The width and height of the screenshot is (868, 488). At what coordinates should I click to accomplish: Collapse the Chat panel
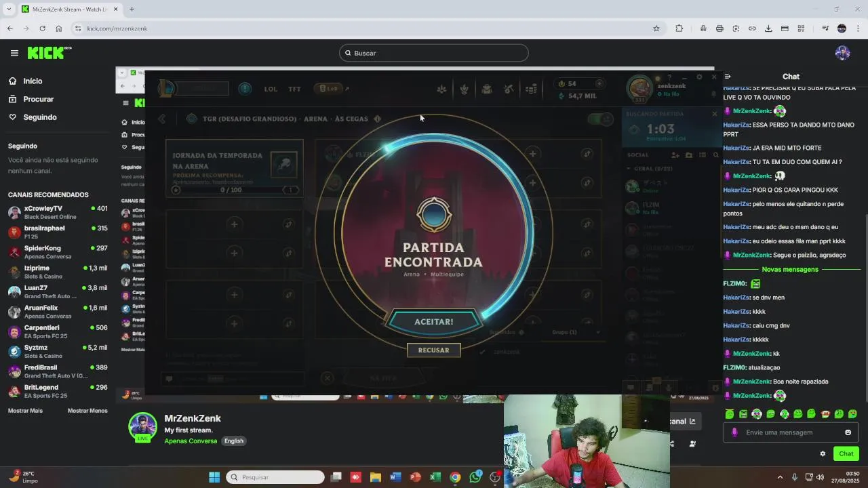pos(727,77)
